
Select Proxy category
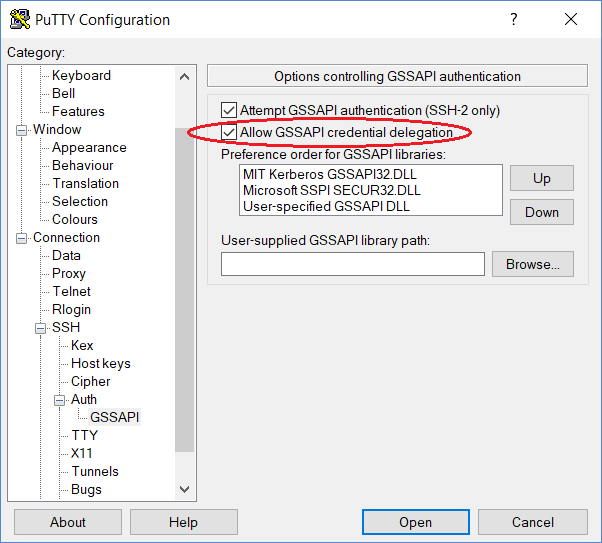(x=69, y=273)
